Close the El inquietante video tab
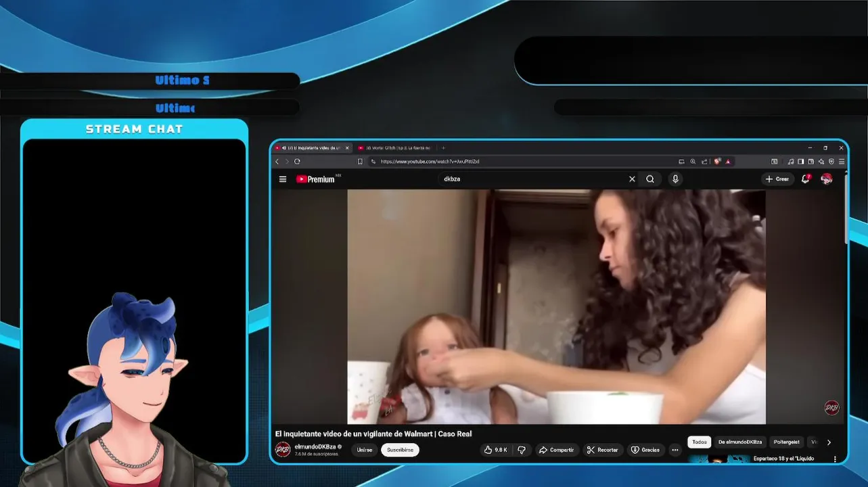The height and width of the screenshot is (487, 868). [x=347, y=147]
